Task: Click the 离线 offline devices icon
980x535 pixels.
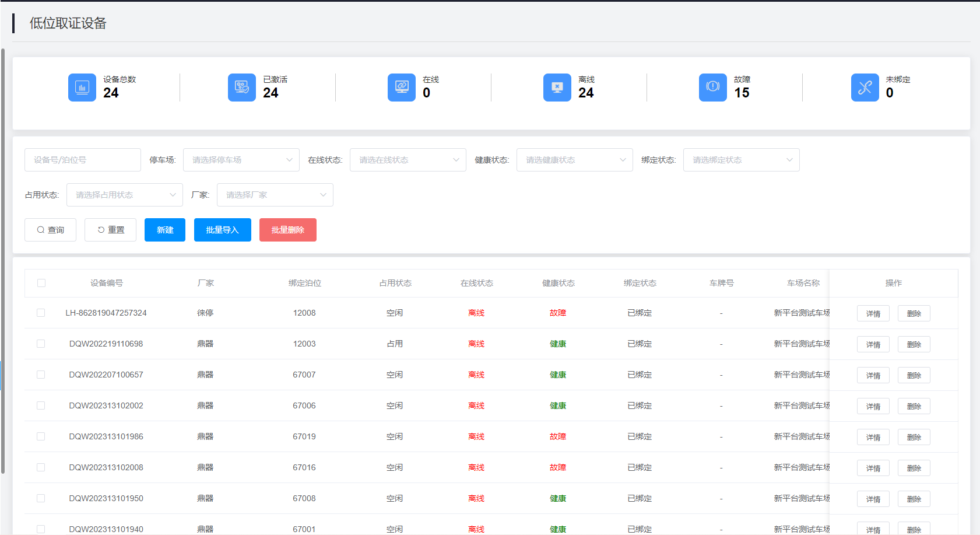Action: [x=557, y=88]
